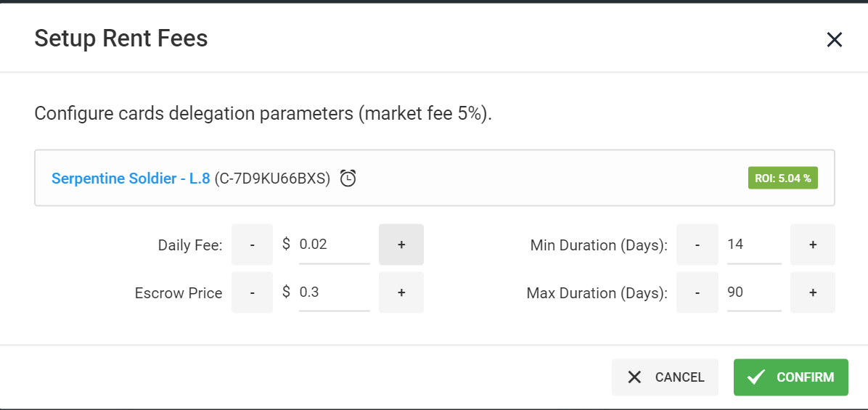Add a day to Min Duration with plus

click(813, 245)
